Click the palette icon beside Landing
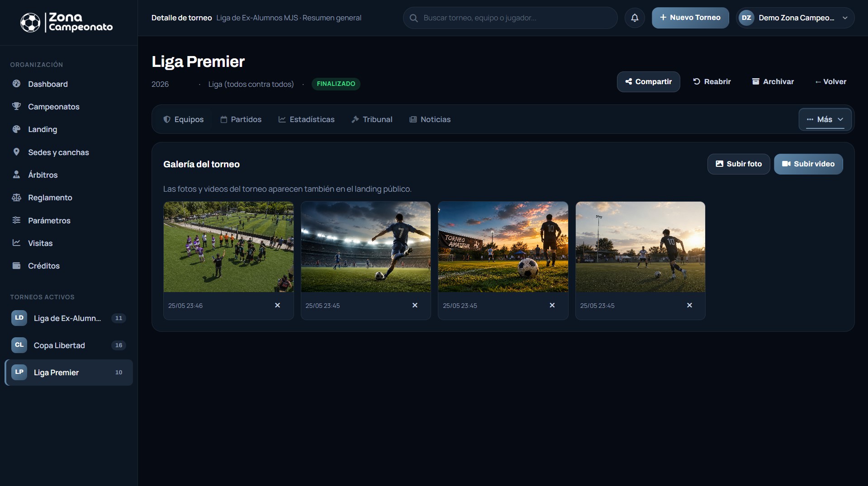868x486 pixels. coord(16,129)
